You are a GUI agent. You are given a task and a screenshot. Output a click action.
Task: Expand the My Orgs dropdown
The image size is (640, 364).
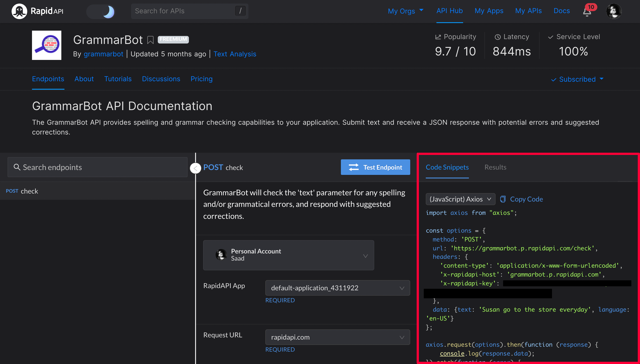[x=406, y=11]
